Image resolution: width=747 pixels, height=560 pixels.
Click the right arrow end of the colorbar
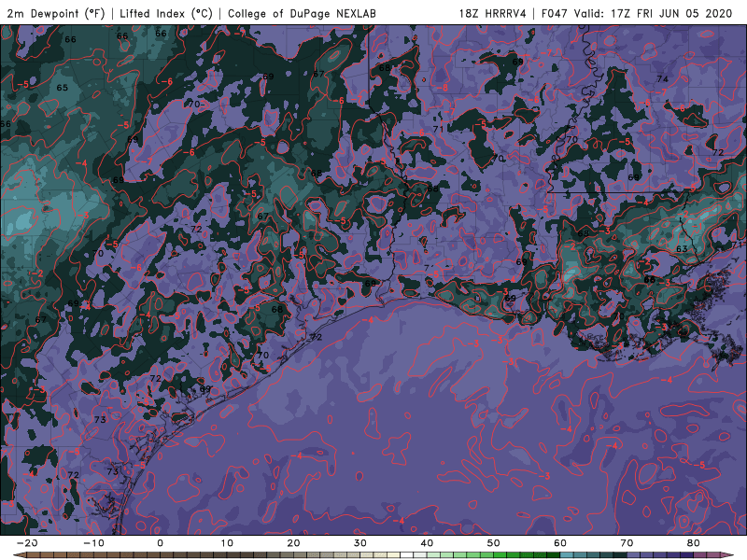coord(729,555)
